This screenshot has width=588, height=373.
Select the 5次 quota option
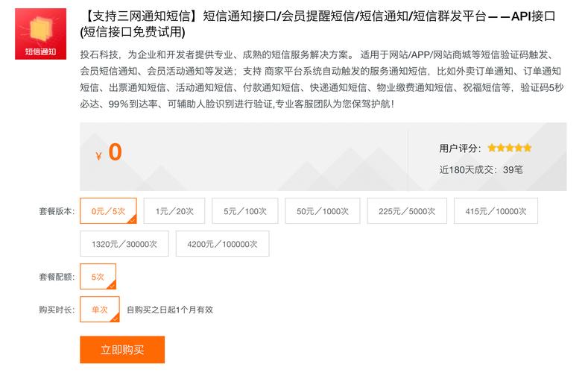click(x=98, y=277)
